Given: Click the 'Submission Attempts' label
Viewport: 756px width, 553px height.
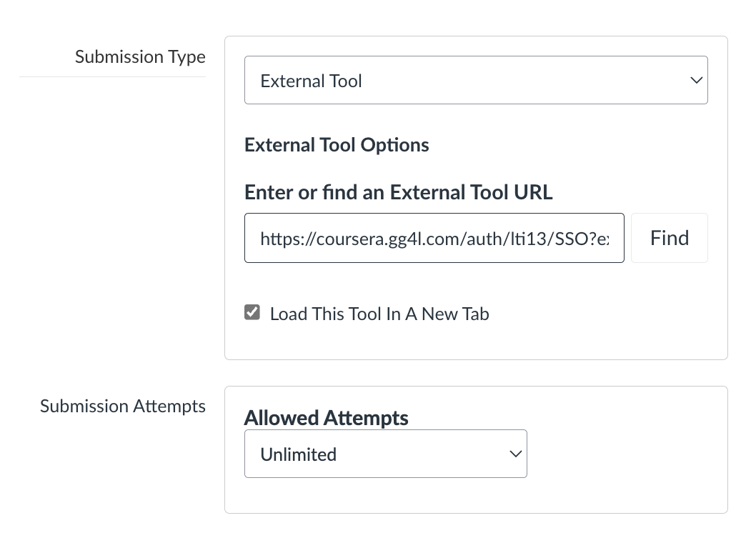Looking at the screenshot, I should (x=123, y=406).
